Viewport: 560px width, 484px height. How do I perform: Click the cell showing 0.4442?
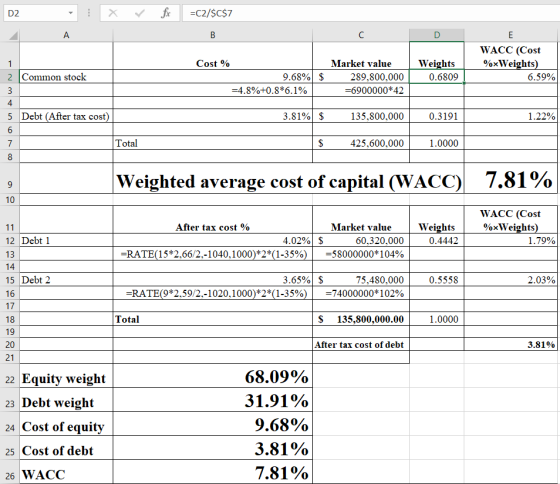coord(437,240)
